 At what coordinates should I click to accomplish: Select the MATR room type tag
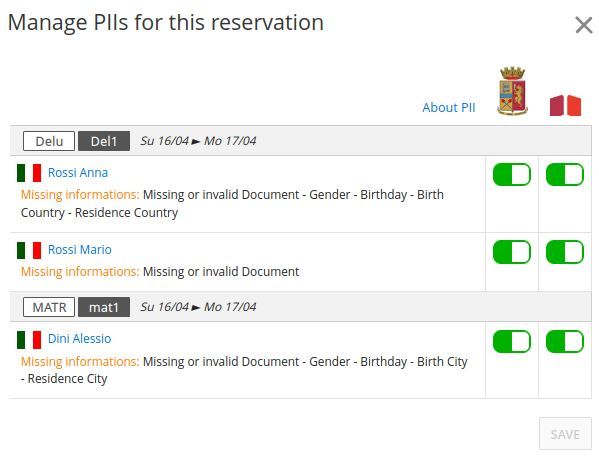(49, 307)
